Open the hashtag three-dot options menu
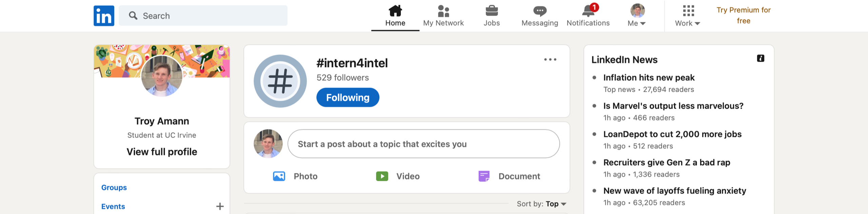Screen dimensions: 868x214 tap(550, 60)
